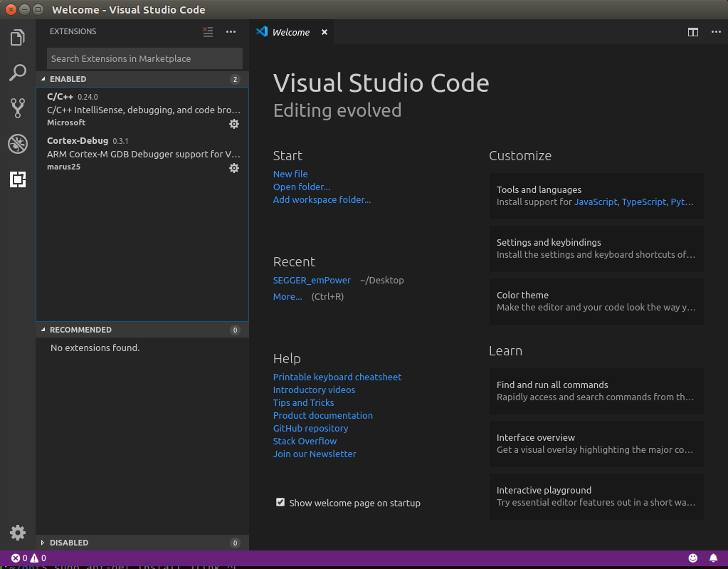Open the Debug view icon
The image size is (728, 569).
18,144
